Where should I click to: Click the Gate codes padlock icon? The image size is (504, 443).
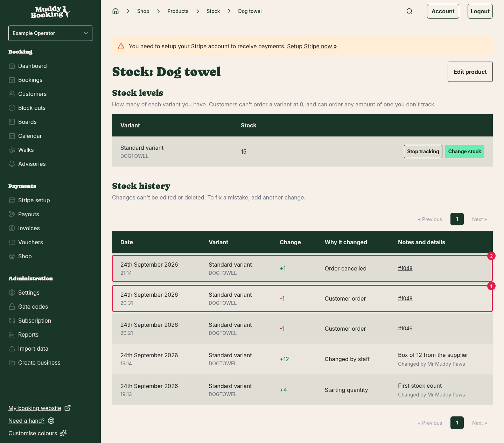tap(12, 307)
